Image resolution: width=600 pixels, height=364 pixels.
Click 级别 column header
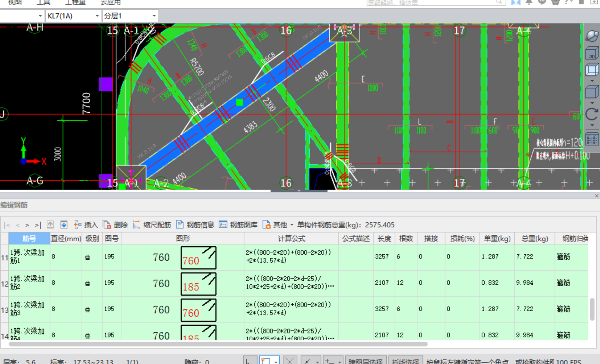pos(92,238)
